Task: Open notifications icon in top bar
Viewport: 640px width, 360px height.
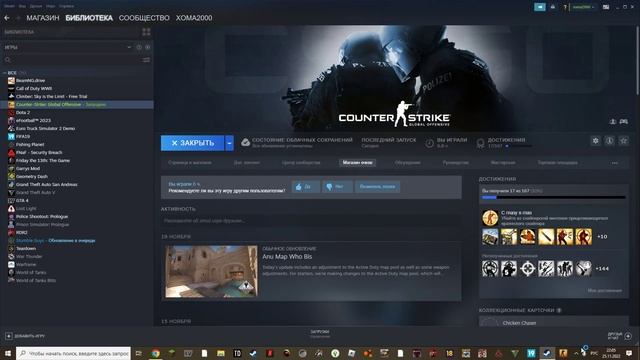Action: pos(553,7)
